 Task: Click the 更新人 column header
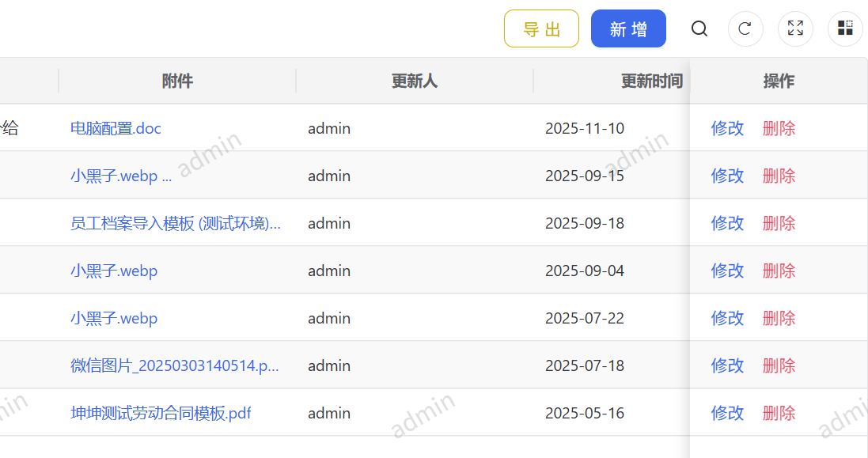(414, 81)
